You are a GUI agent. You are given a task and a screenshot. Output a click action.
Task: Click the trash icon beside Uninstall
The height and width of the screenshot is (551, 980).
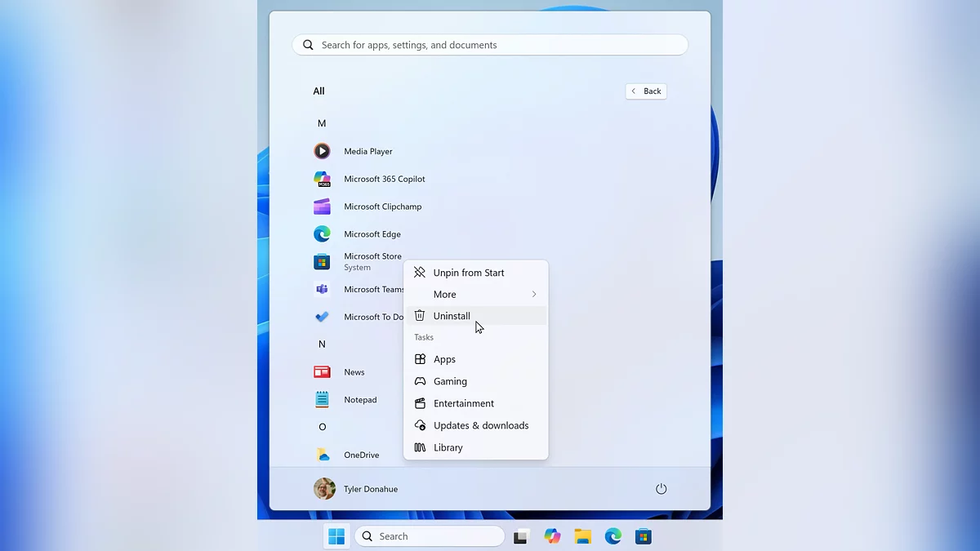click(420, 316)
